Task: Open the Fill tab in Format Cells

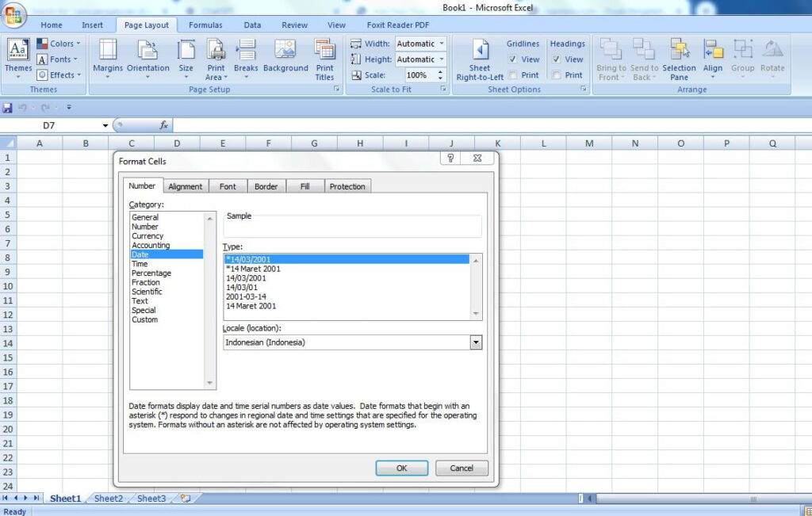Action: click(x=305, y=186)
